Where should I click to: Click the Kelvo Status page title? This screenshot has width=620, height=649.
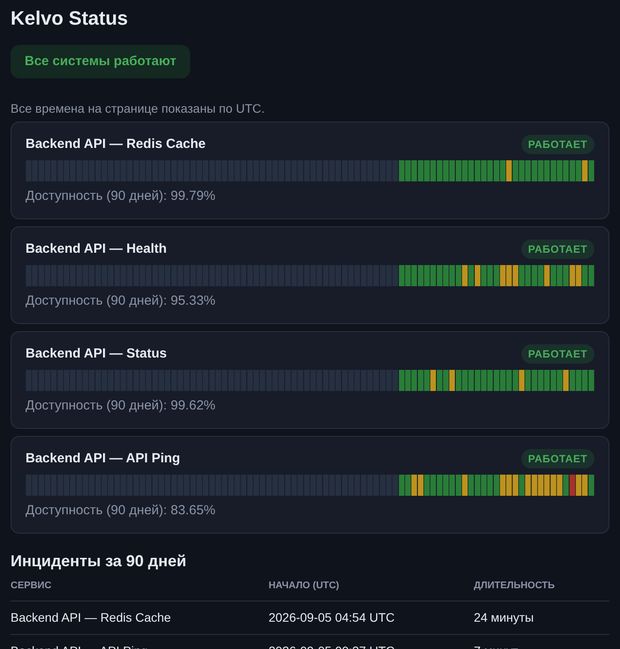(69, 18)
